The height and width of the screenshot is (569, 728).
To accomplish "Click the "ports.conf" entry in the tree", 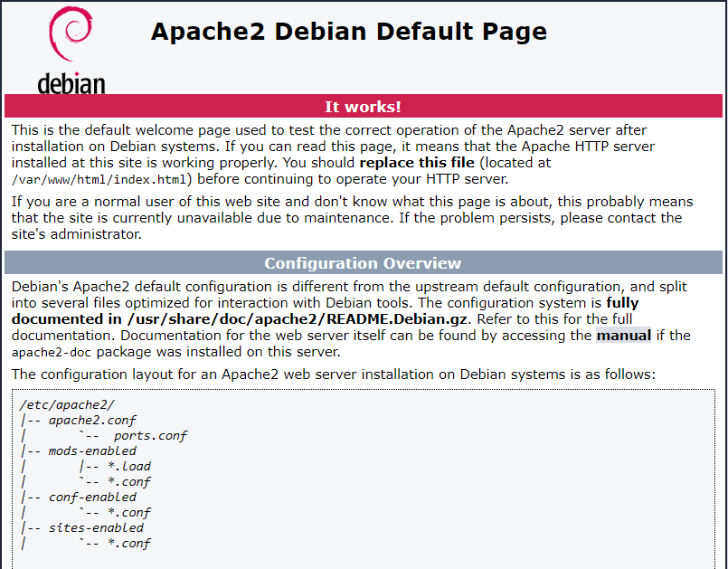I will [x=150, y=435].
